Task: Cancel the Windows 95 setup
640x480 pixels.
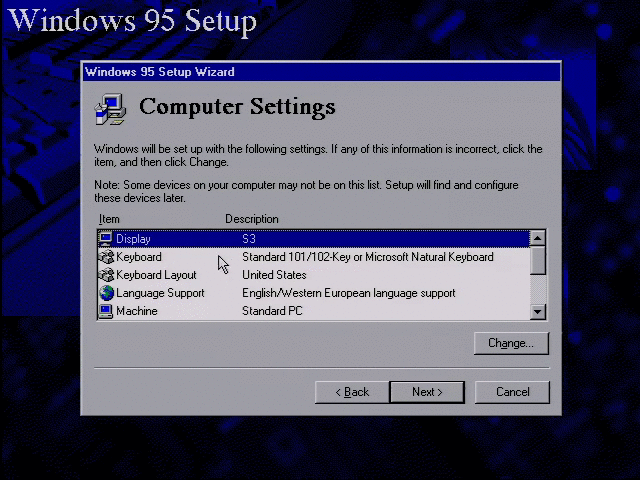Action: point(512,392)
